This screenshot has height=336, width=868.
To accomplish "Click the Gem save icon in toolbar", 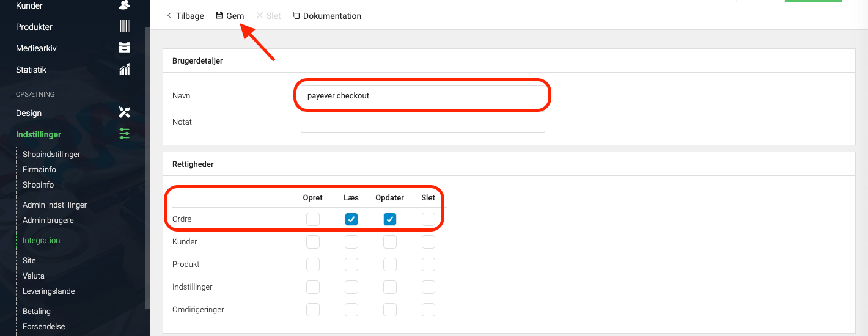I will pos(219,16).
